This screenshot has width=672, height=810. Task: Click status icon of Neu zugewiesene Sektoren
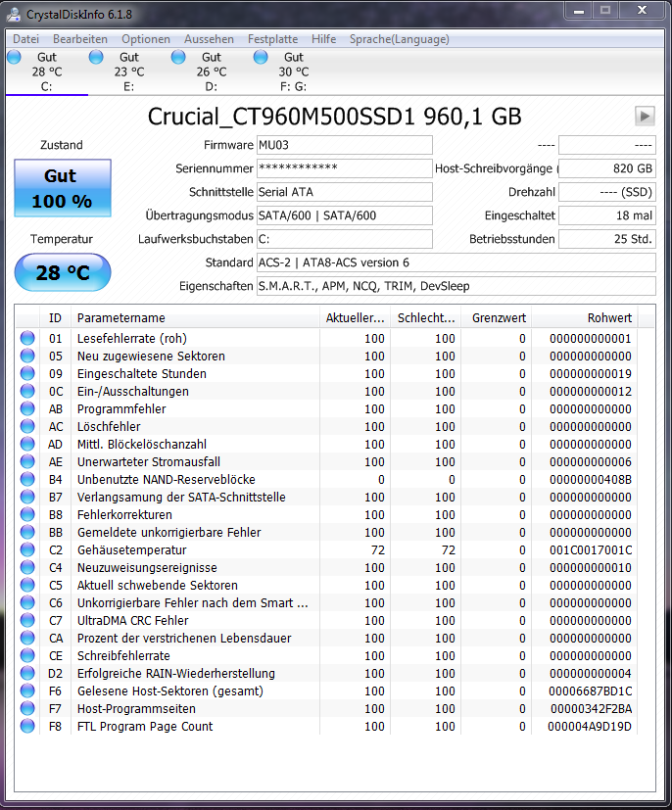point(27,356)
